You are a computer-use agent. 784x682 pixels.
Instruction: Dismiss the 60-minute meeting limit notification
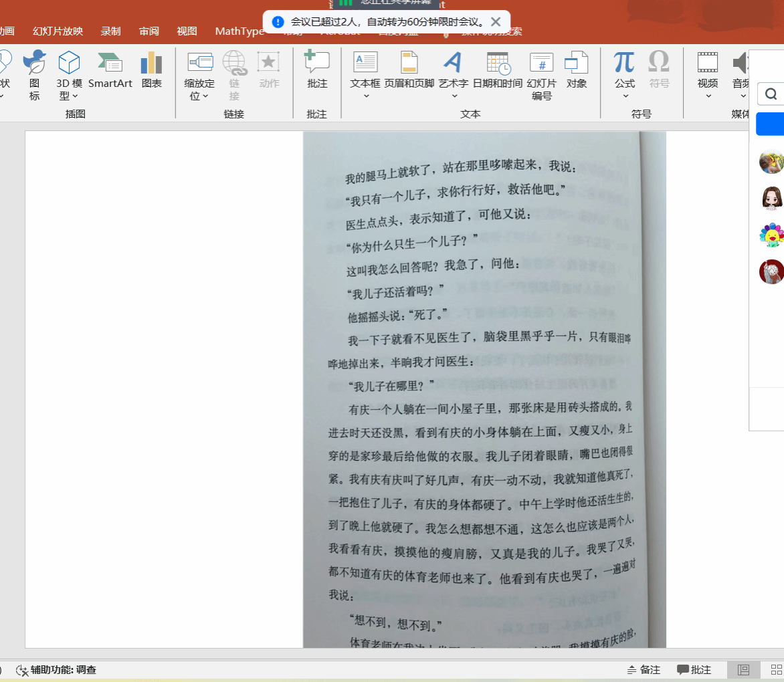[x=496, y=22]
